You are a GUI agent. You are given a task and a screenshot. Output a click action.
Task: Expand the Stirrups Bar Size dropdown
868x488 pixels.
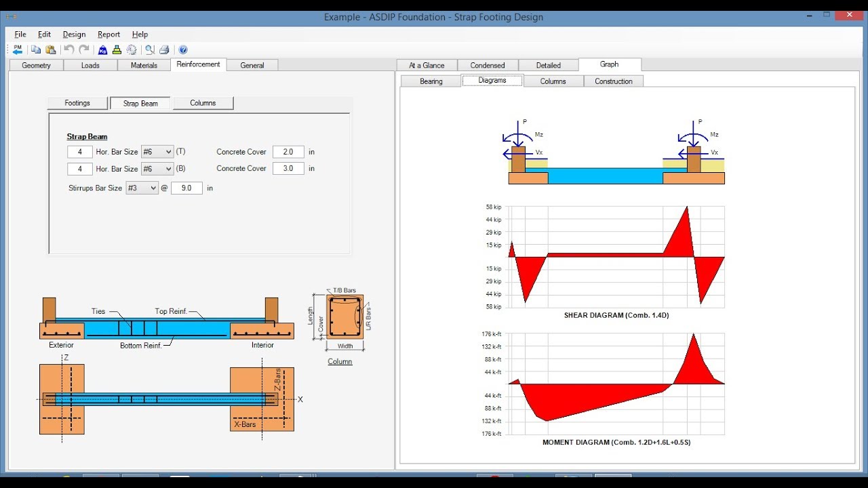tap(153, 188)
